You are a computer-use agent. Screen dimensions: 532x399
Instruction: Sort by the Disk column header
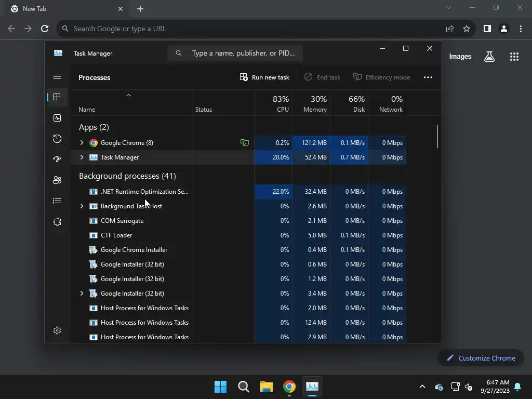click(x=349, y=104)
